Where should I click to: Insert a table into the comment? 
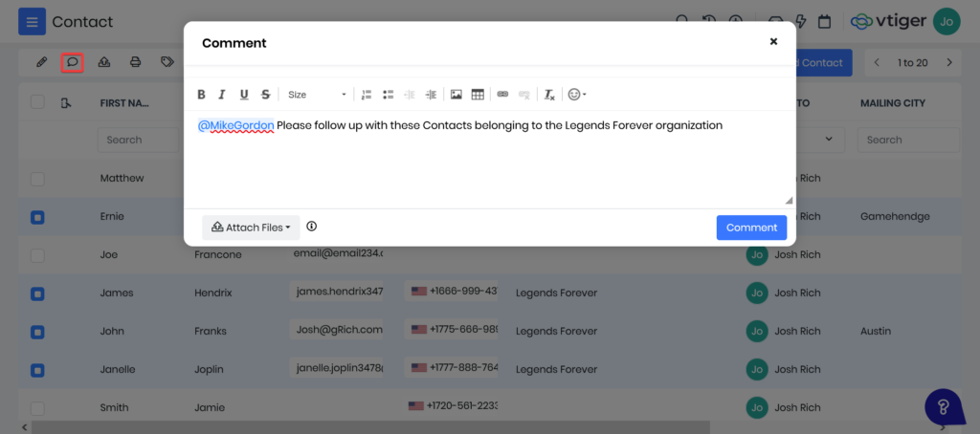(x=478, y=95)
